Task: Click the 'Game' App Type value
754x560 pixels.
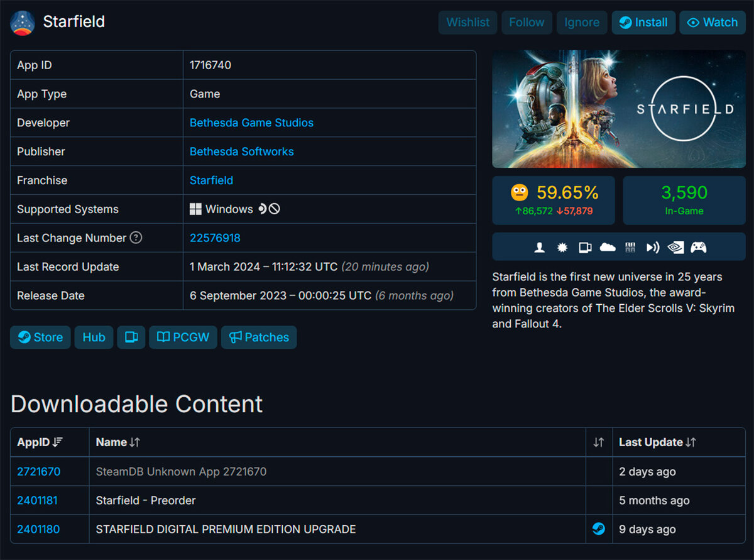Action: tap(205, 94)
